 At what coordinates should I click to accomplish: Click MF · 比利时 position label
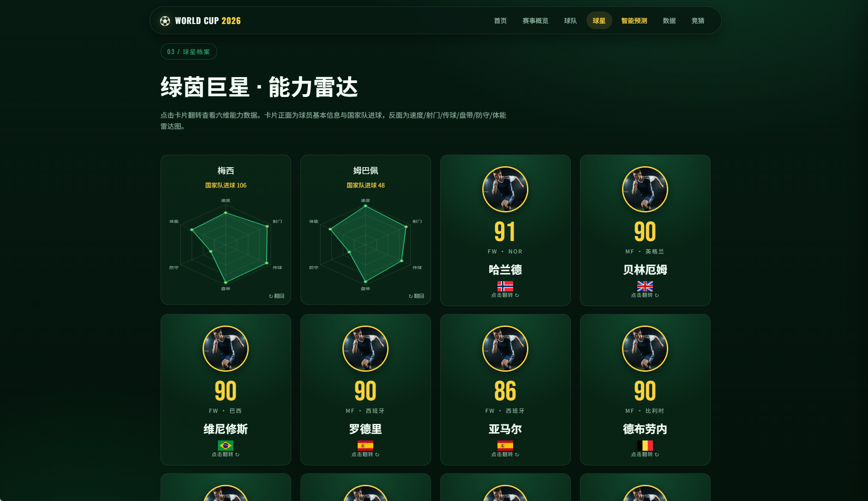tap(645, 411)
